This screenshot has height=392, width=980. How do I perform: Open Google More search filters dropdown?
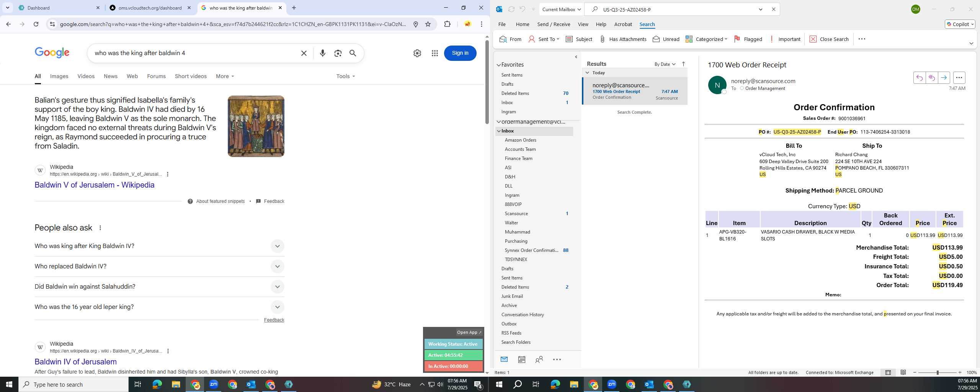(225, 76)
